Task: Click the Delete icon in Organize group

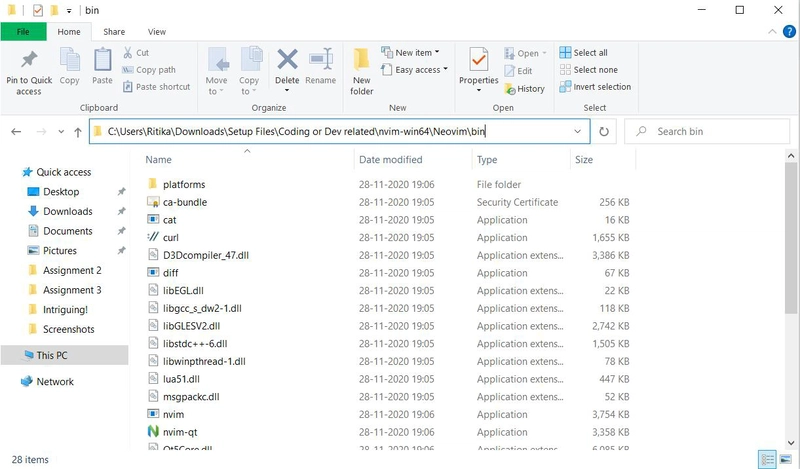Action: [287, 60]
